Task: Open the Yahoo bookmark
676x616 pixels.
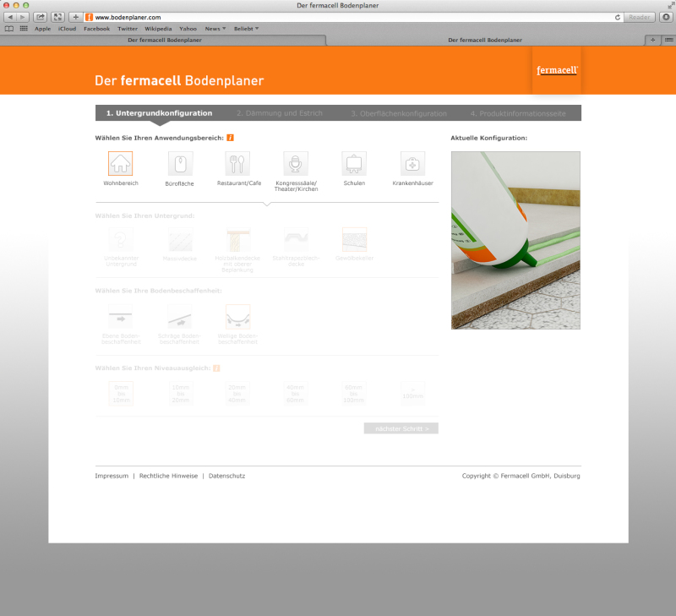Action: click(x=188, y=29)
